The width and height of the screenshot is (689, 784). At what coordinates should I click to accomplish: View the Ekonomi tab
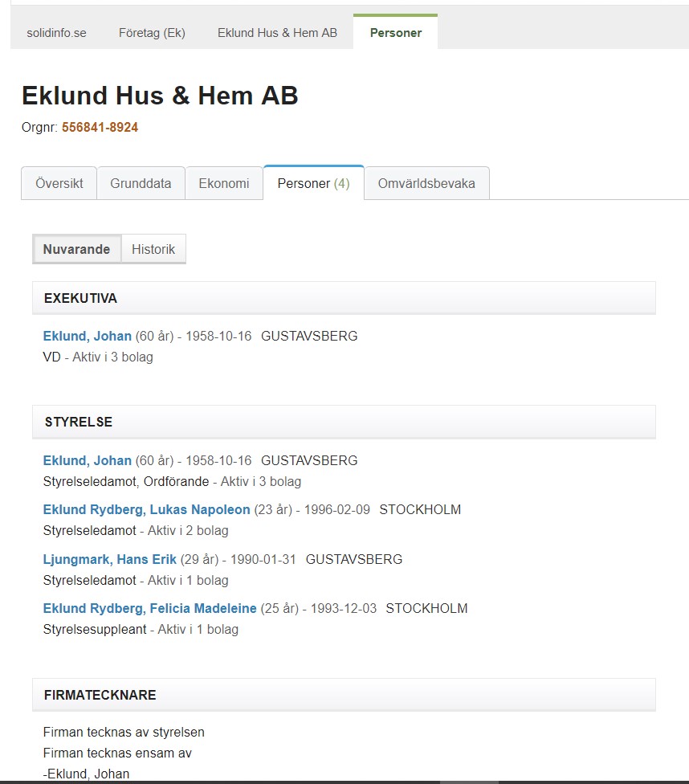point(223,183)
